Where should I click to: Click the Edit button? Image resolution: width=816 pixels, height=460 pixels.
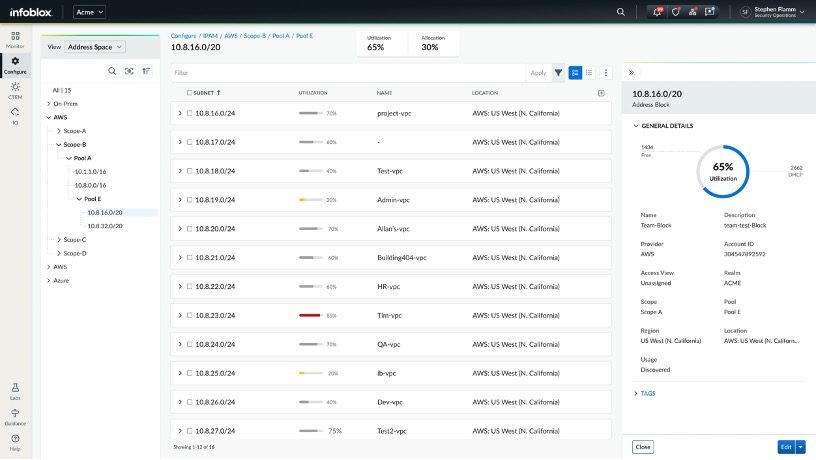coord(786,447)
